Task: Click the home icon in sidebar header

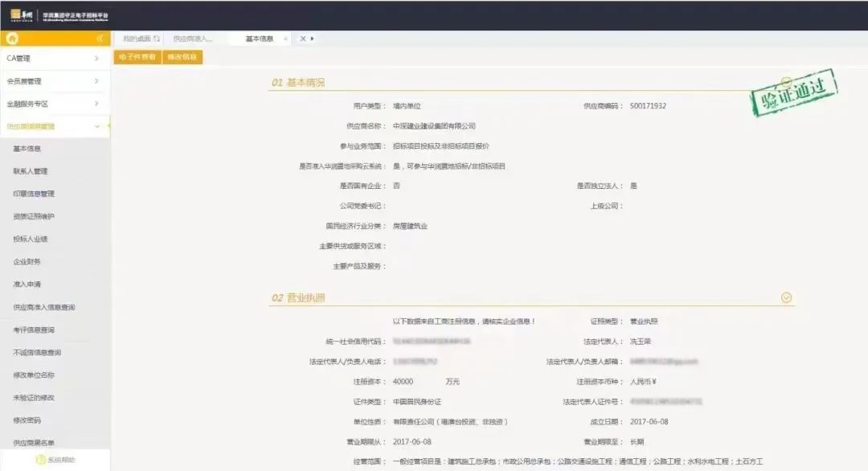Action: tap(13, 39)
